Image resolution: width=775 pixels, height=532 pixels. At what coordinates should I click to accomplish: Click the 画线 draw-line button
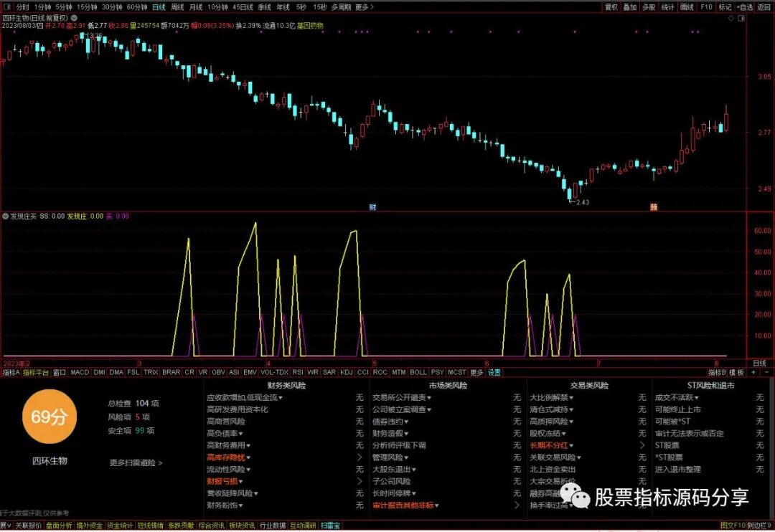(687, 7)
